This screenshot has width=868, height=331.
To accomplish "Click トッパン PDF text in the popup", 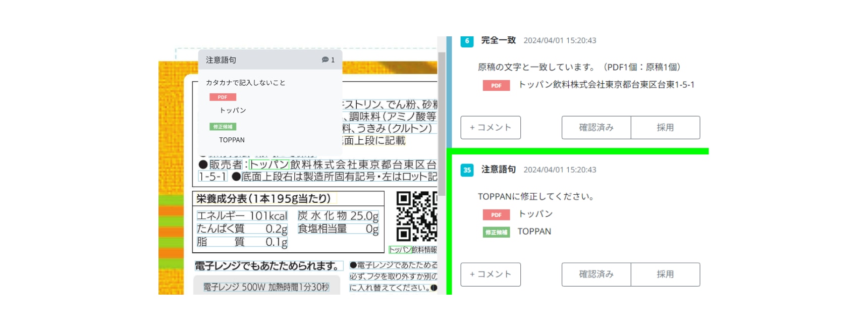I will (x=233, y=110).
